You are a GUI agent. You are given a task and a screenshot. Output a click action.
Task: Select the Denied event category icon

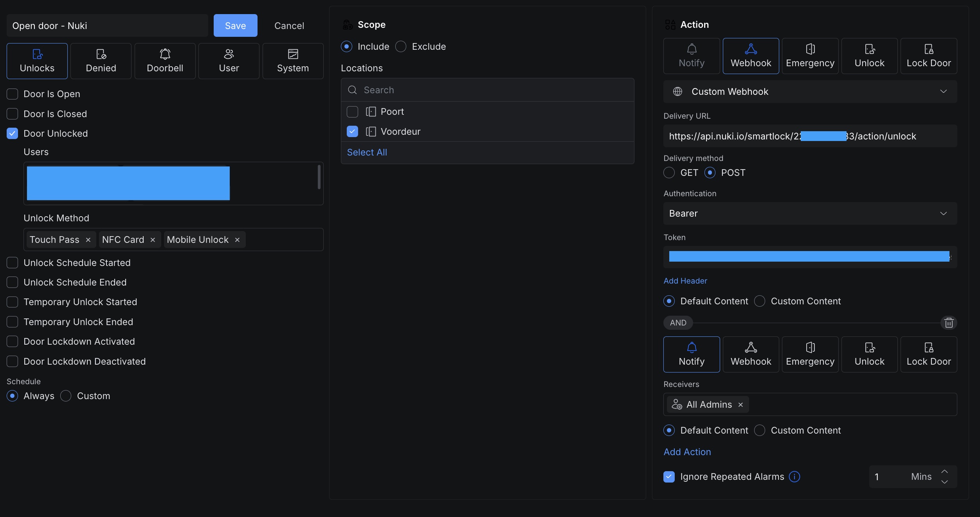click(101, 54)
